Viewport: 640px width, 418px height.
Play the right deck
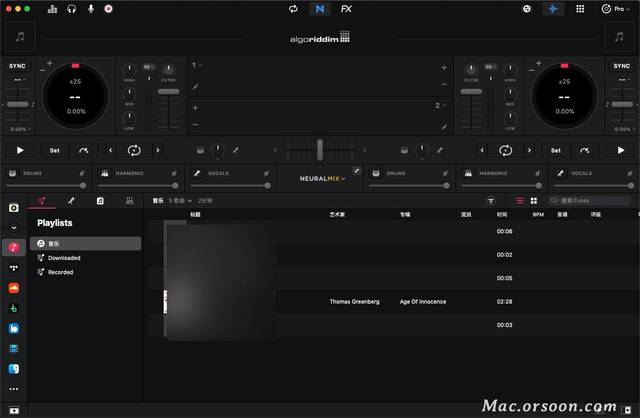[620, 150]
